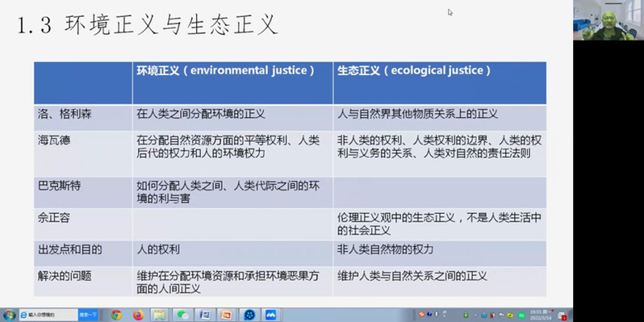Toggle the microphone tray icon
This screenshot has height=322, width=644.
pos(436,314)
